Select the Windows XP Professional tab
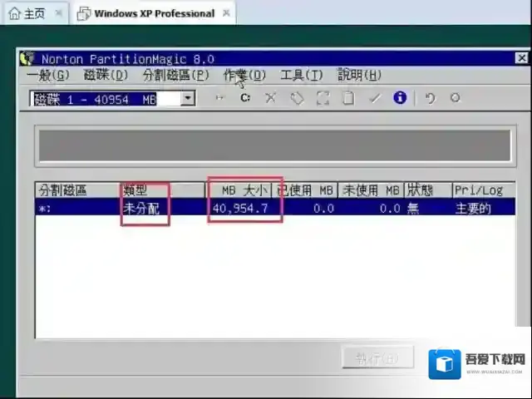532x399 pixels. 155,13
